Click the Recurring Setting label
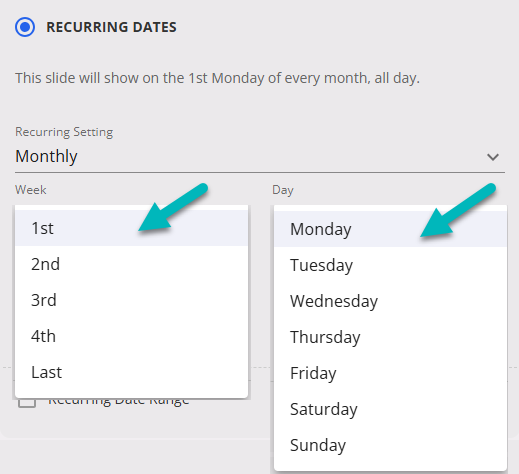 [64, 132]
